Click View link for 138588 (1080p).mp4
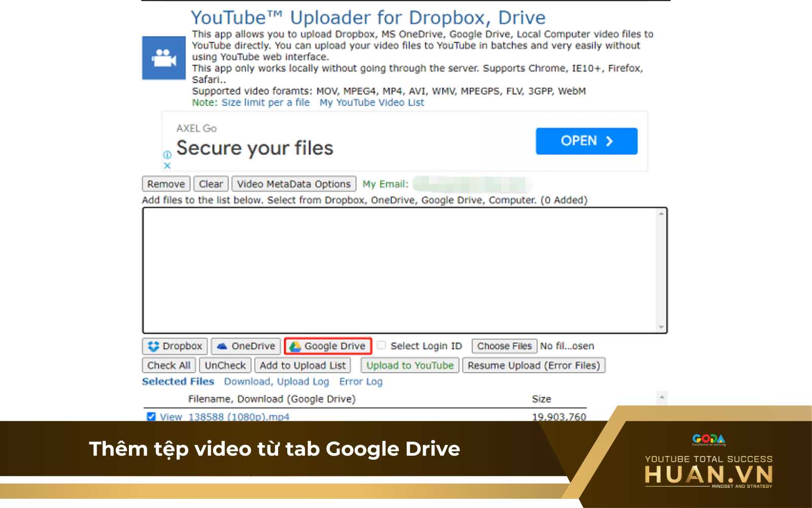 [x=171, y=417]
